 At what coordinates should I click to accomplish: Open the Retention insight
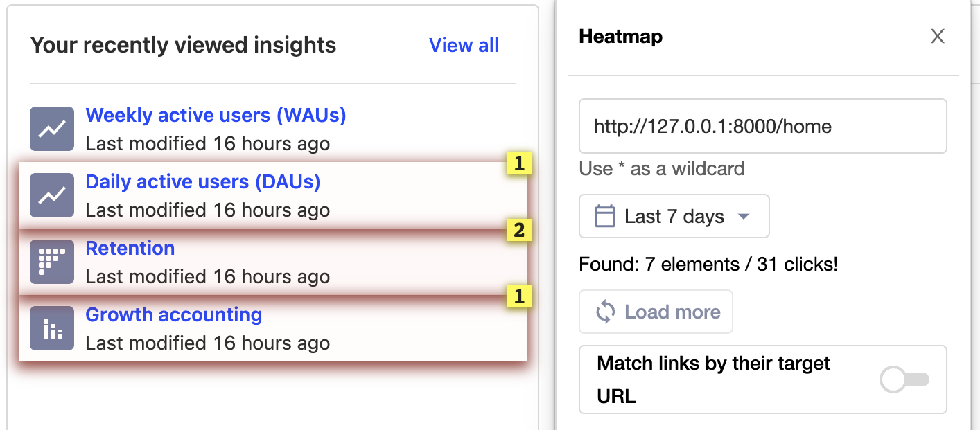coord(130,248)
